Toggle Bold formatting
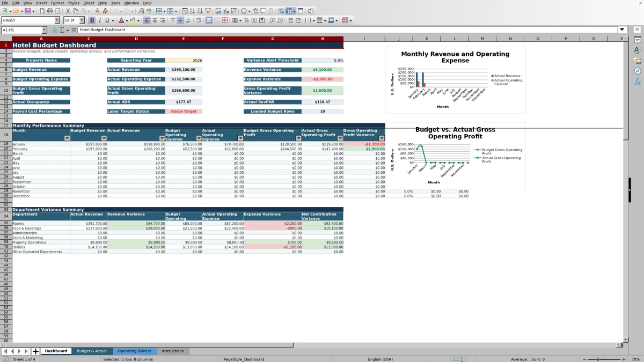The width and height of the screenshot is (644, 362). click(x=92, y=20)
